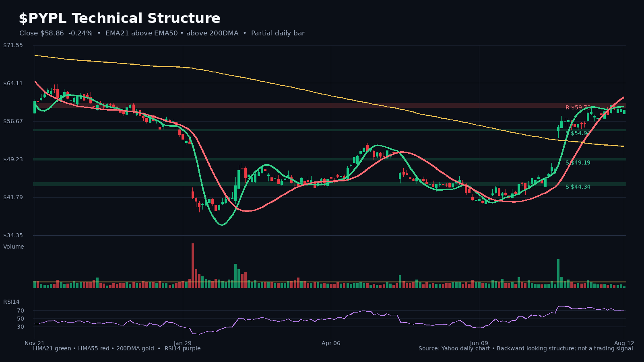Click the Jun 09 date label

[x=479, y=343]
